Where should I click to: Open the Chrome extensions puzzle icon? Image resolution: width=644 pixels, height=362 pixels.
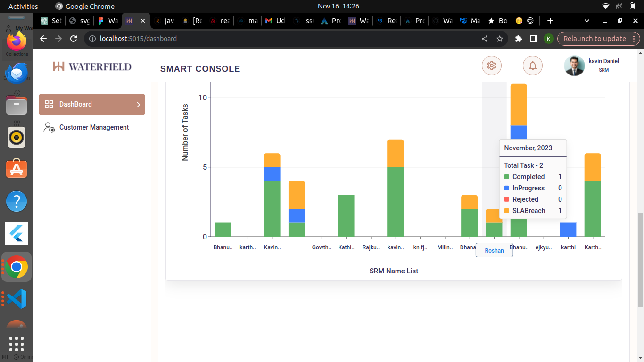(518, 39)
